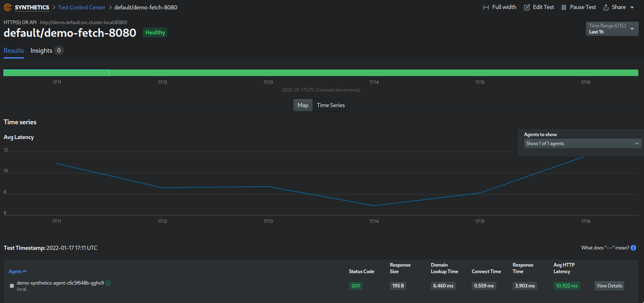
Task: Click the Avg HTTP Latency 10.922 ms
Action: coord(567,286)
